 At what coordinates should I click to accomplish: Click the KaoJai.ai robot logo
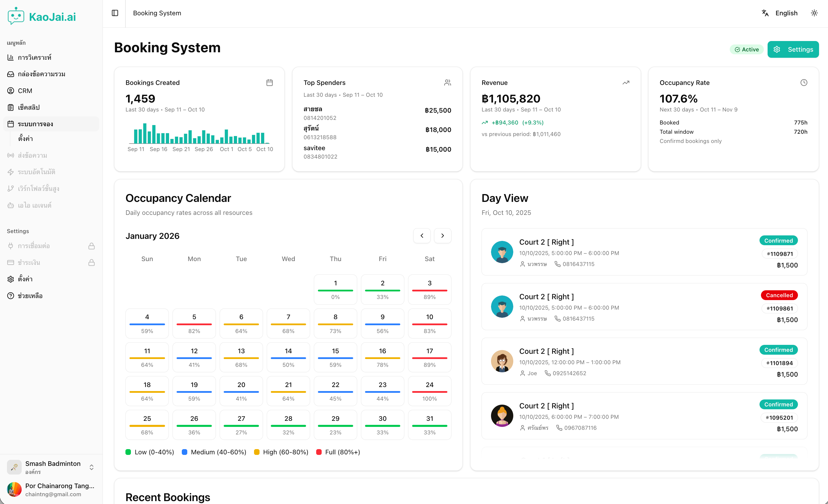click(16, 16)
